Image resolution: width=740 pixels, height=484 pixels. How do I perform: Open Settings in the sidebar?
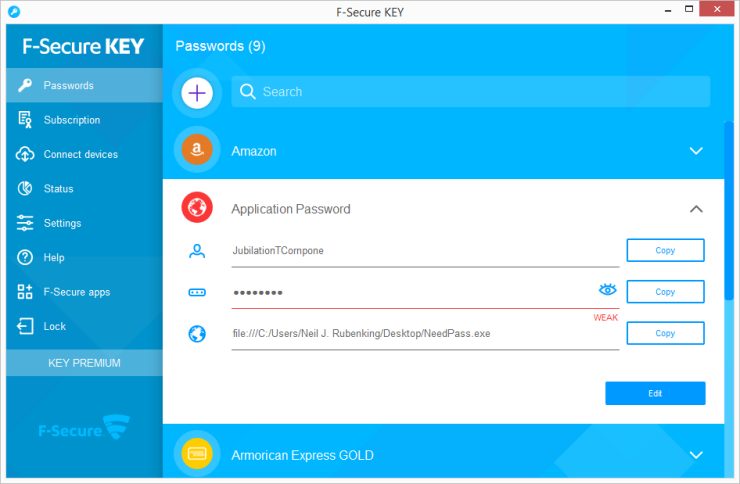pyautogui.click(x=84, y=223)
